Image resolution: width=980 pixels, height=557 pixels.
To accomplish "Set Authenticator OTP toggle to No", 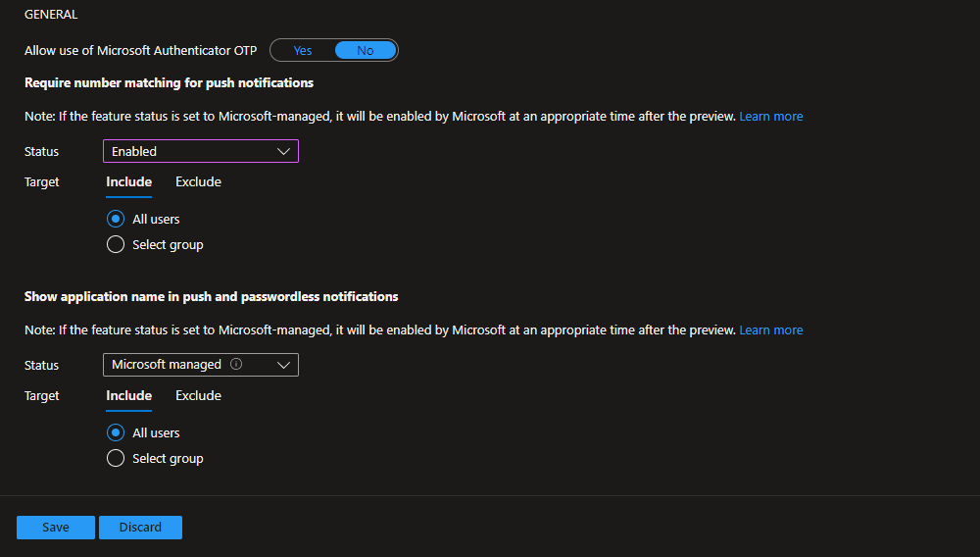I will (x=365, y=50).
